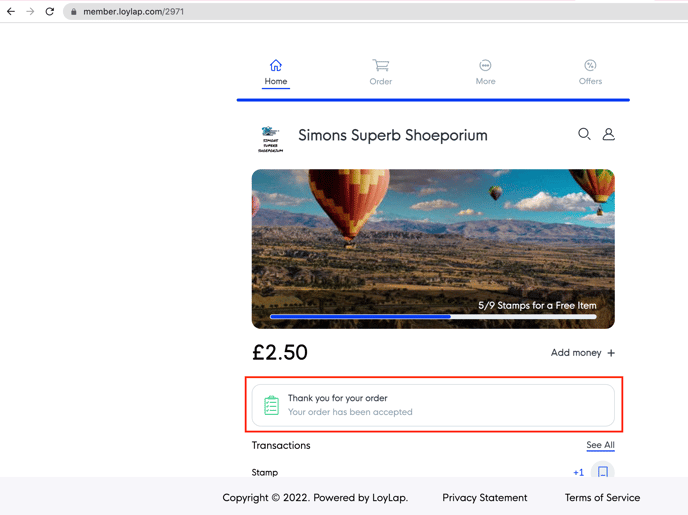
Task: Switch to the Offers tab label
Action: point(590,81)
